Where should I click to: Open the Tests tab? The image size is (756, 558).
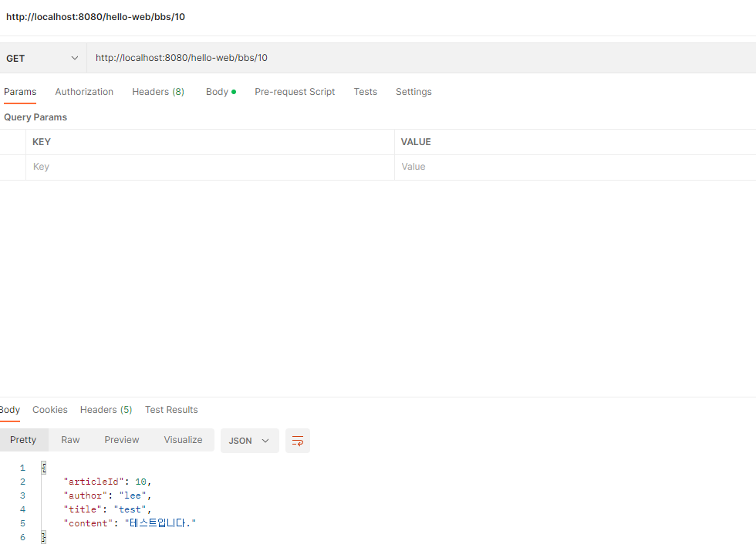coord(366,92)
